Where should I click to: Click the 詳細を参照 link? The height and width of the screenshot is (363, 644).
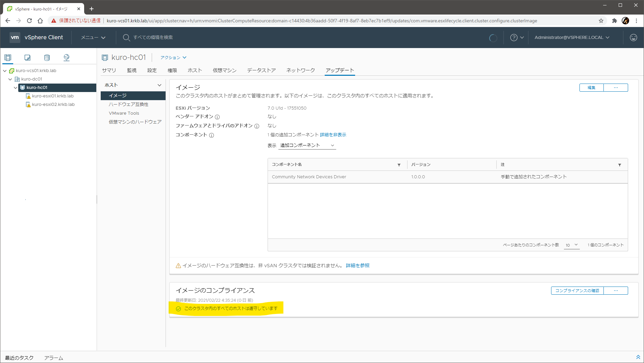[357, 266]
